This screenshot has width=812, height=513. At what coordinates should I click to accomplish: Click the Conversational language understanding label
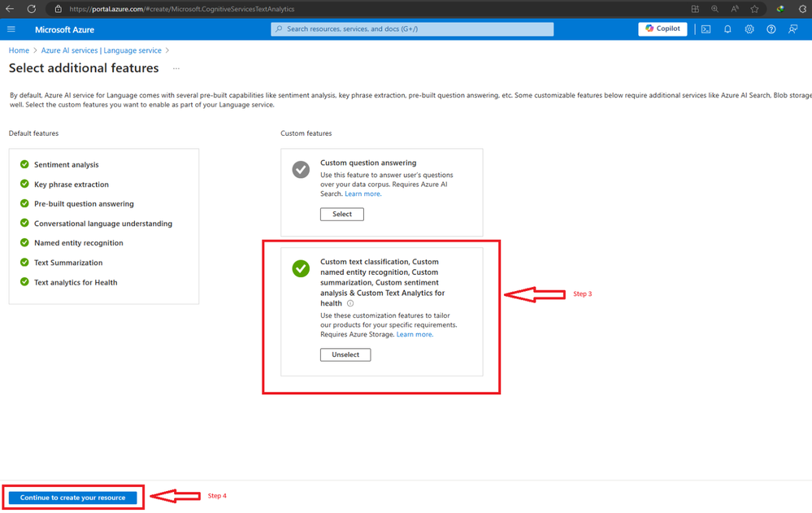tap(103, 224)
